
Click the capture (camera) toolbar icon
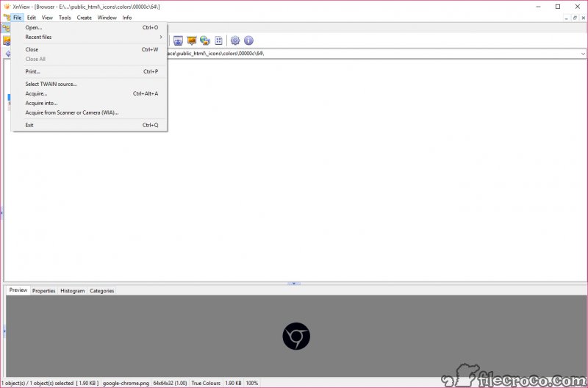(178, 40)
